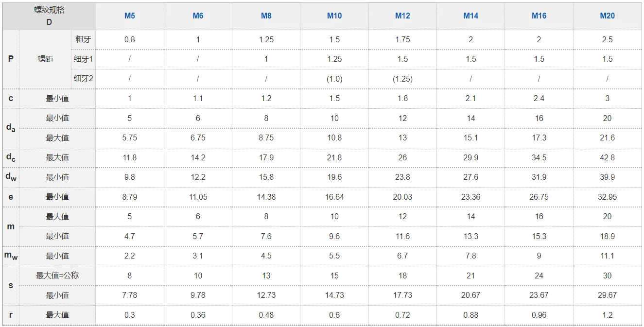Select the dc maximum value 42.8
Screen dimensions: 644x327
pos(607,157)
